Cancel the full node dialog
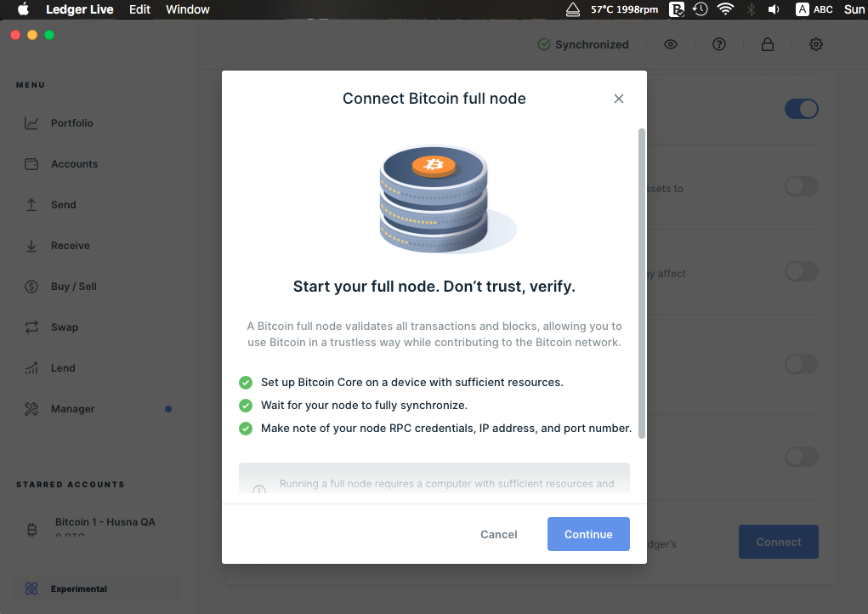The width and height of the screenshot is (868, 614). coord(499,534)
